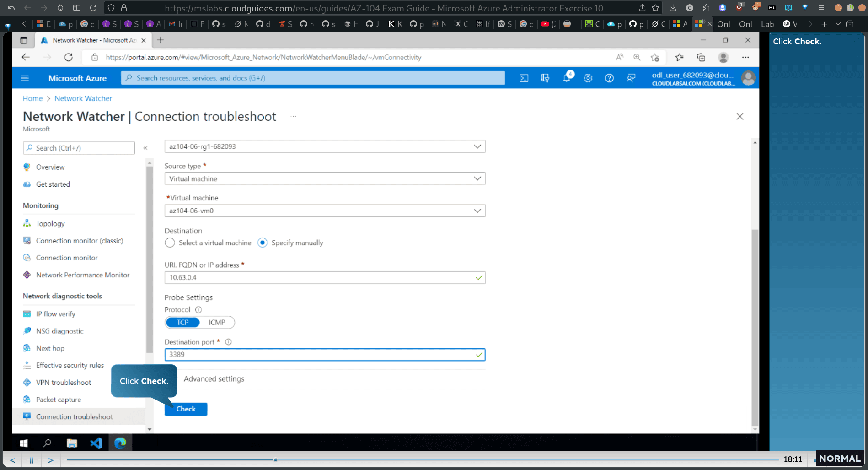The image size is (868, 470).
Task: Select the 'Select a virtual machine' radio
Action: [x=170, y=243]
